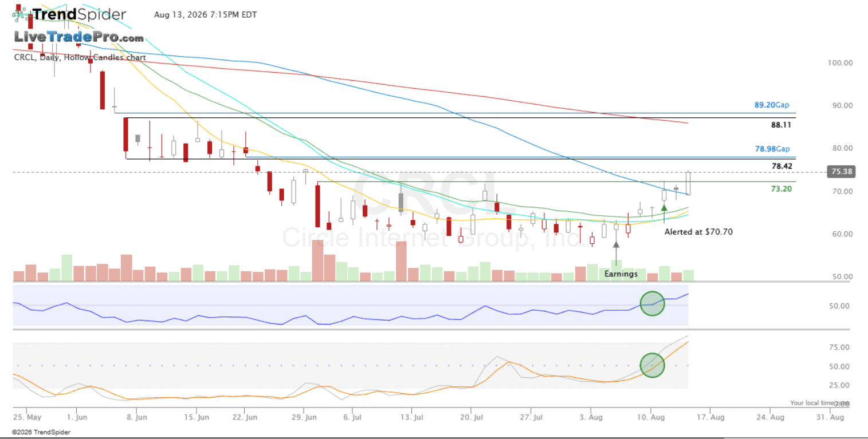Click the 15. Jun date label
The image size is (868, 439).
(x=196, y=418)
